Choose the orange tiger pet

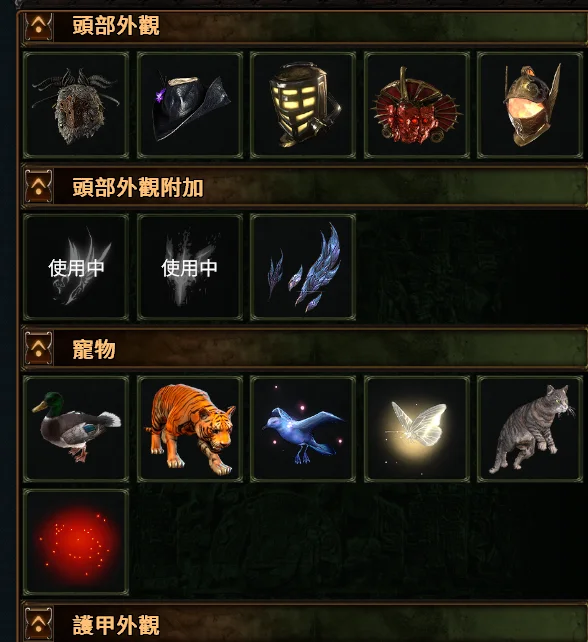[190, 429]
